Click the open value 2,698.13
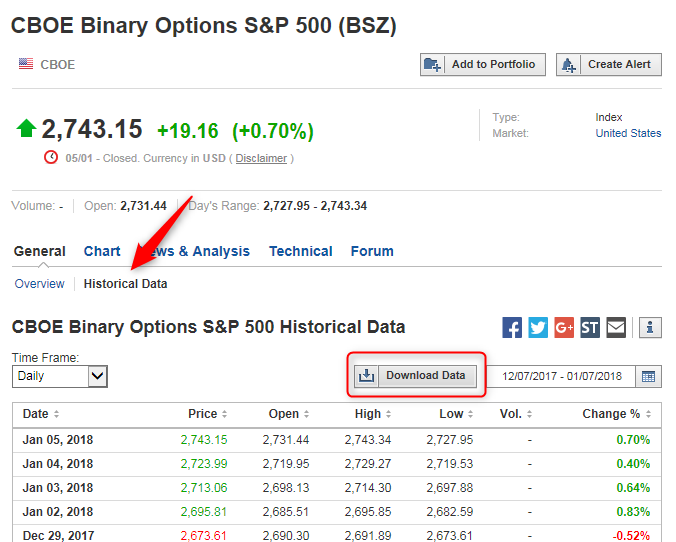Screen dimensions: 676x542 286,488
